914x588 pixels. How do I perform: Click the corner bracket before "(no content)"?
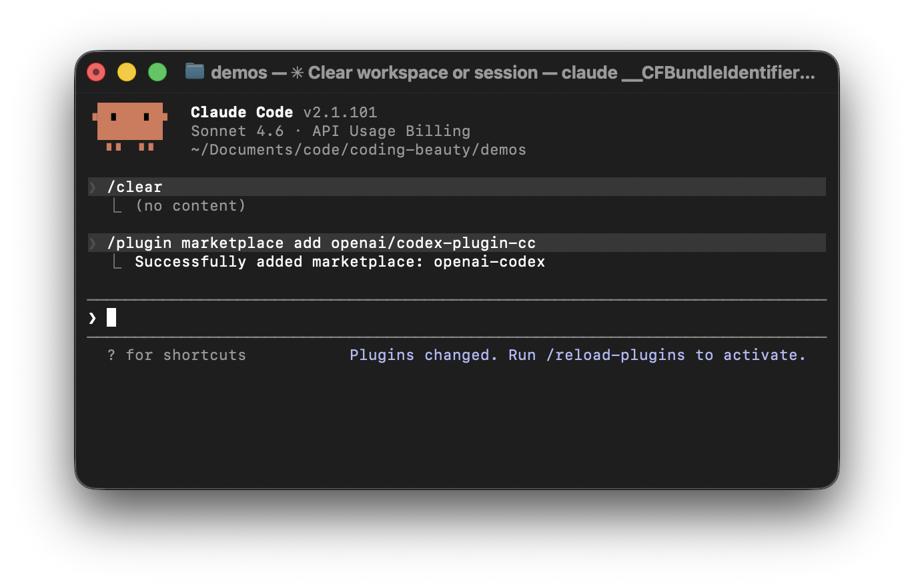coord(117,206)
